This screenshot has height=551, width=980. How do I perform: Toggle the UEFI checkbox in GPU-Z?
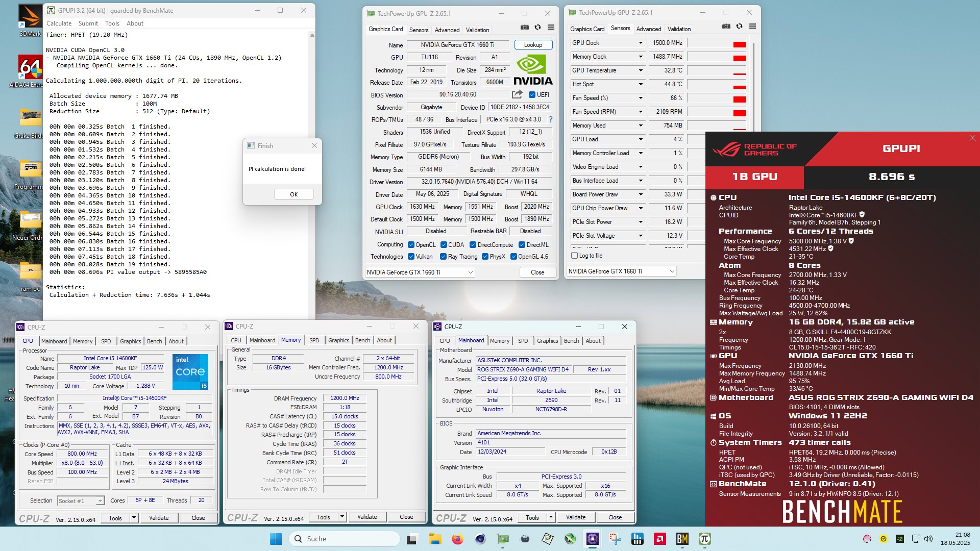coord(532,95)
